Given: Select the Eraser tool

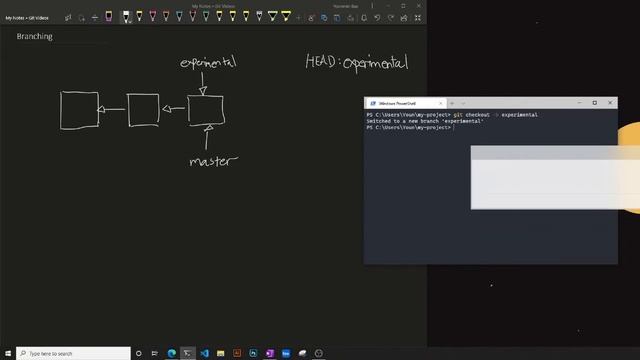Looking at the screenshot, I should [109, 17].
